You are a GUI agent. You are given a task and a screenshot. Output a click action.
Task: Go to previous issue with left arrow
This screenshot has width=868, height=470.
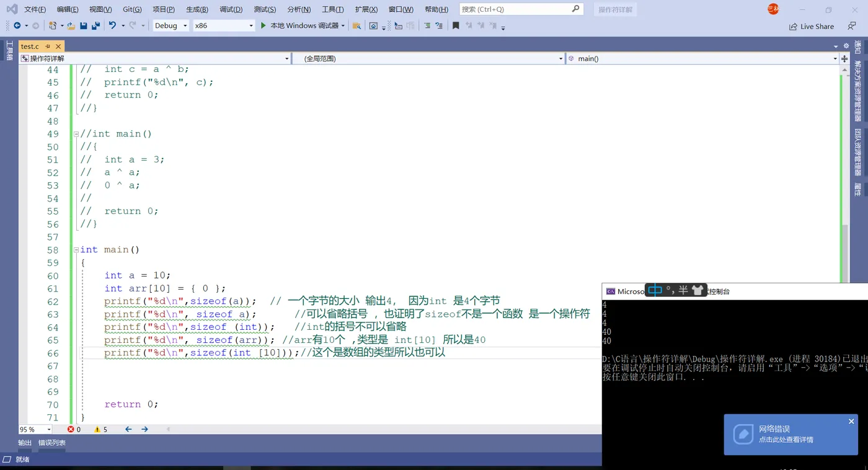pos(128,429)
